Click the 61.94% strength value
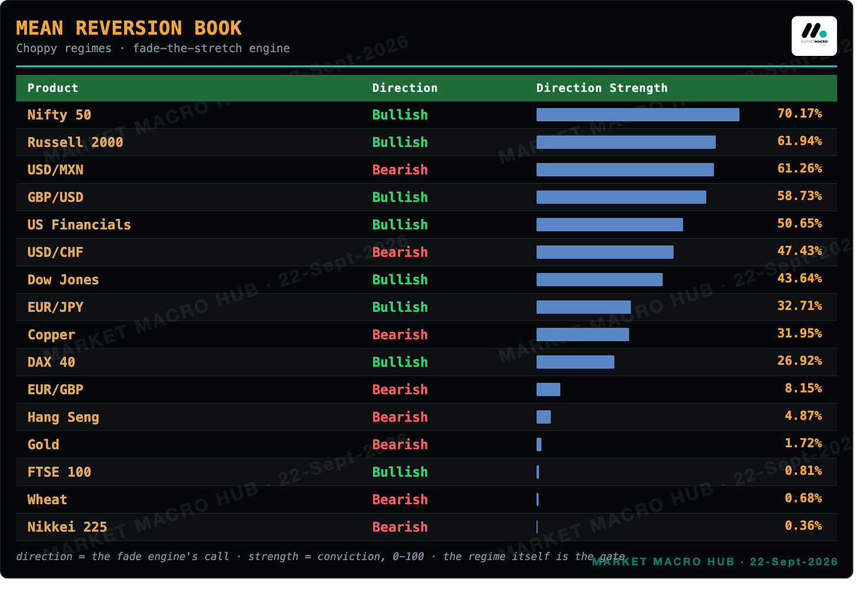 tap(799, 141)
